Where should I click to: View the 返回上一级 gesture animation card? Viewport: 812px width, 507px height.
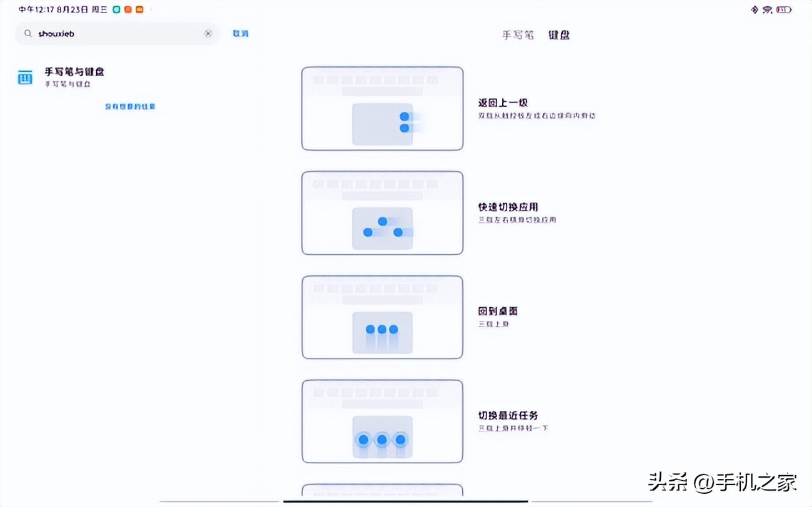tap(382, 108)
